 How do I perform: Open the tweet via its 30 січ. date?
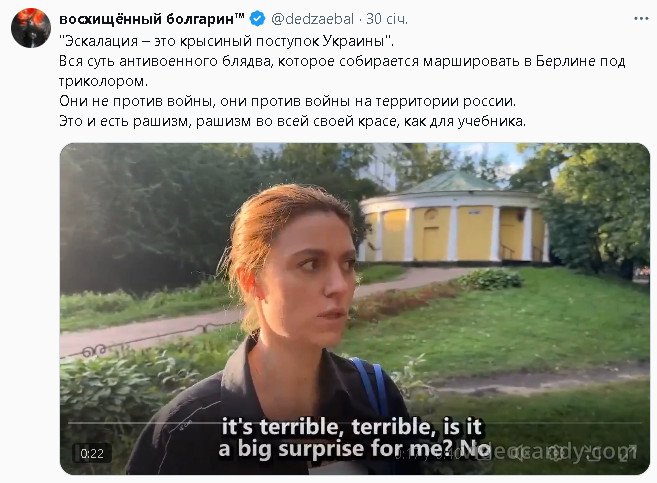(387, 19)
